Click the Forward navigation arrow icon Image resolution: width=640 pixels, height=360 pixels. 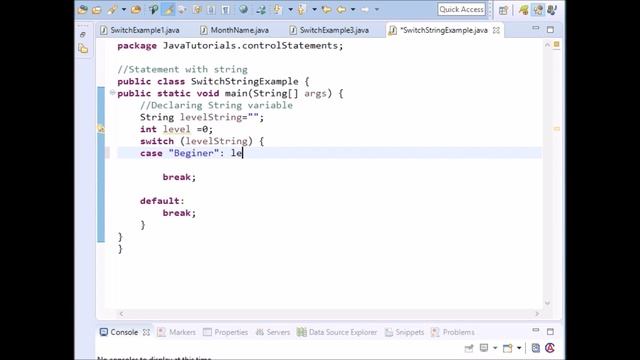pos(365,9)
